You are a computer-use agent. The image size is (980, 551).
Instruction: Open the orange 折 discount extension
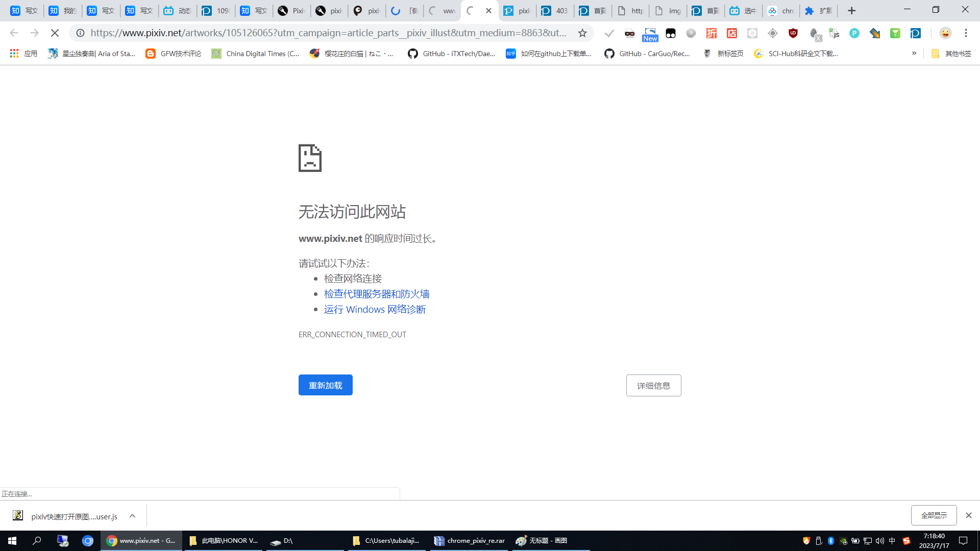tap(711, 33)
